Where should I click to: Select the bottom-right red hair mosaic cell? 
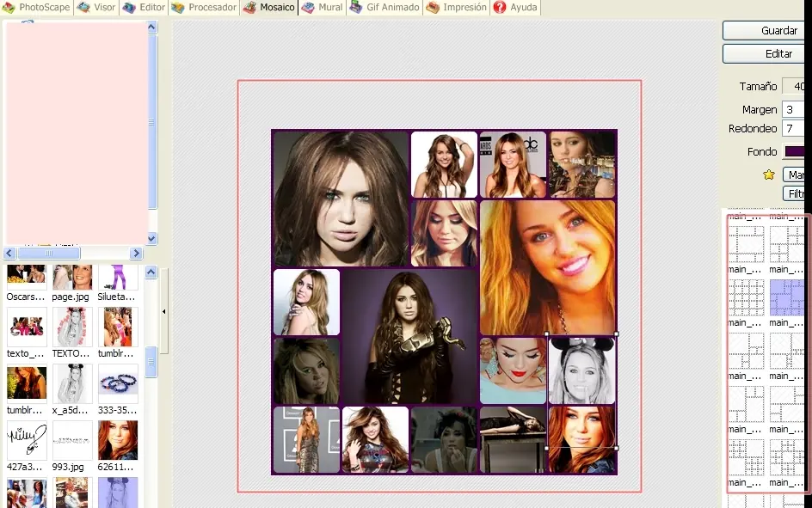581,440
